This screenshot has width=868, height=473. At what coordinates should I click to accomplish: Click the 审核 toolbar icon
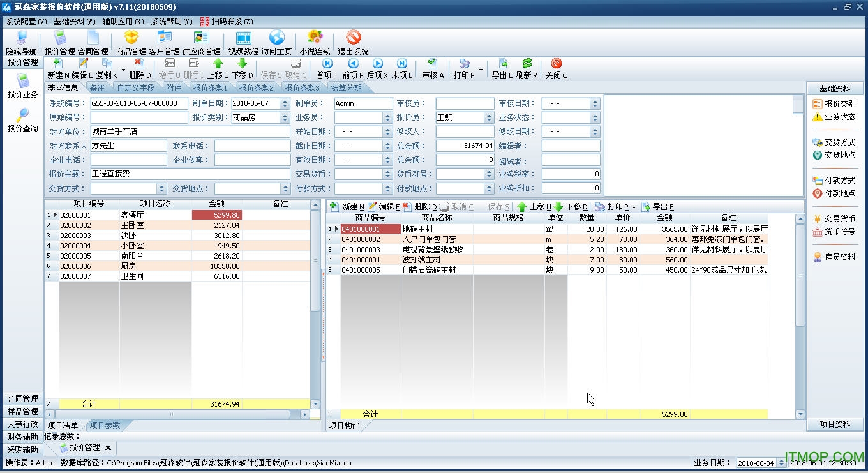[x=433, y=68]
